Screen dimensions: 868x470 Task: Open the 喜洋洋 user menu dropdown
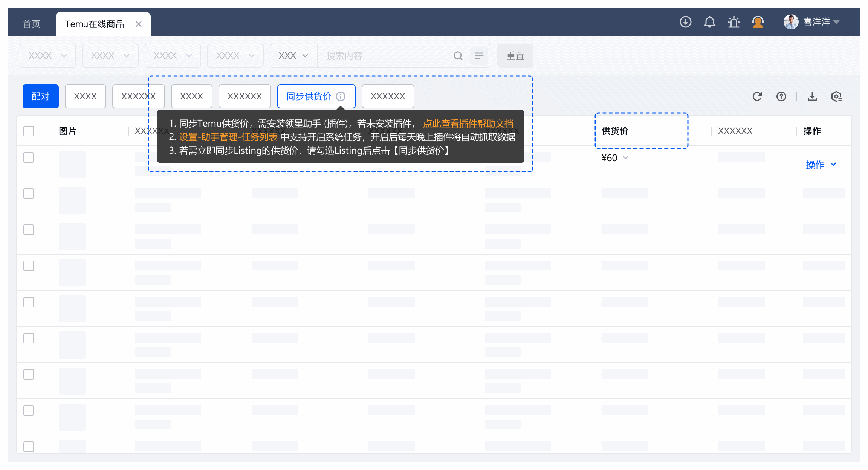(x=821, y=22)
